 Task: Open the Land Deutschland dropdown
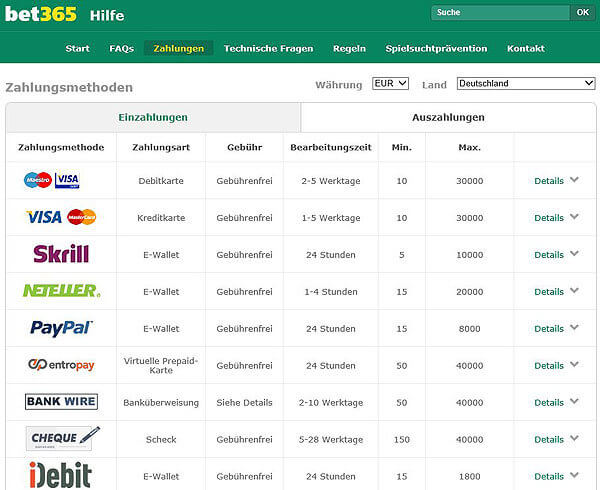pyautogui.click(x=526, y=83)
